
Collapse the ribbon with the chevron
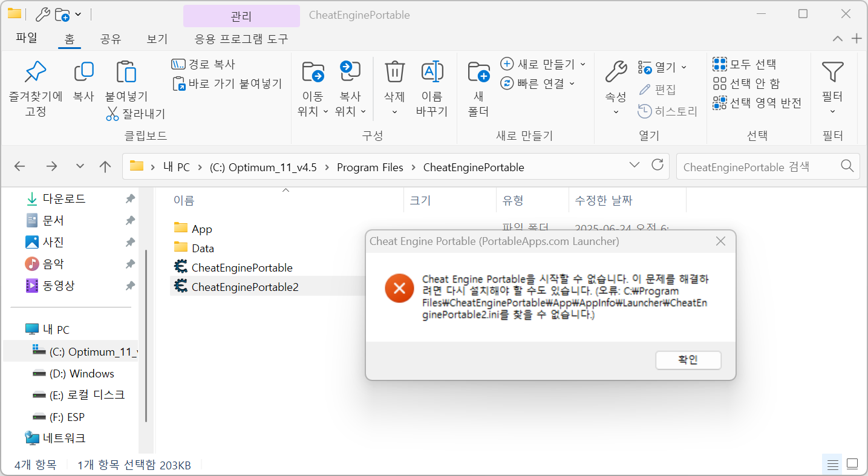point(838,39)
